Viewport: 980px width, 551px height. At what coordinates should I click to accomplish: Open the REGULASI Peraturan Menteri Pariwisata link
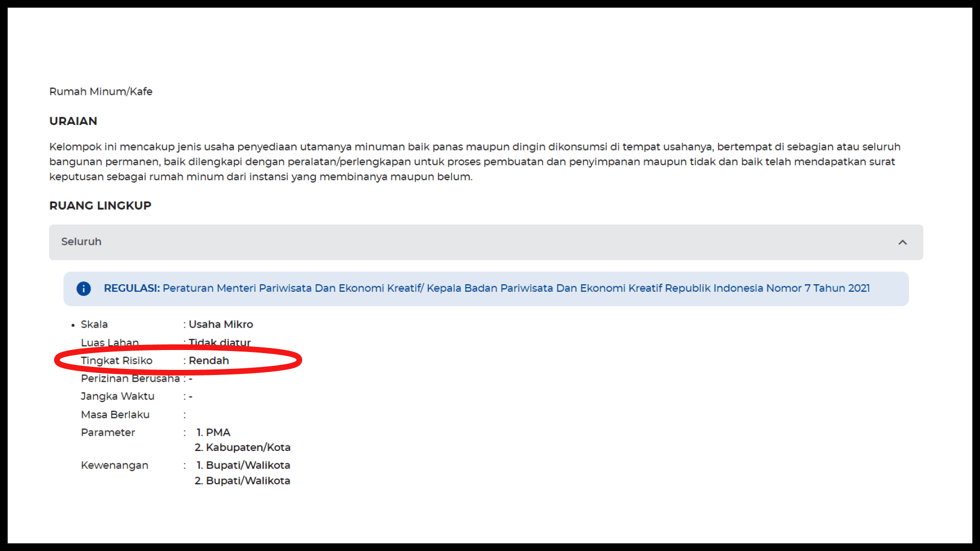(516, 288)
